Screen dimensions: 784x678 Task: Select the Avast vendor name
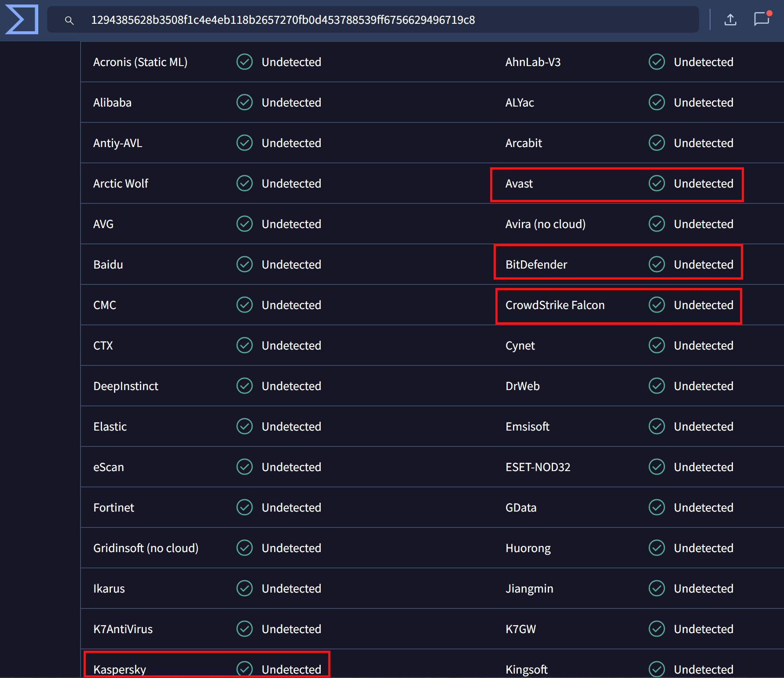coord(519,184)
